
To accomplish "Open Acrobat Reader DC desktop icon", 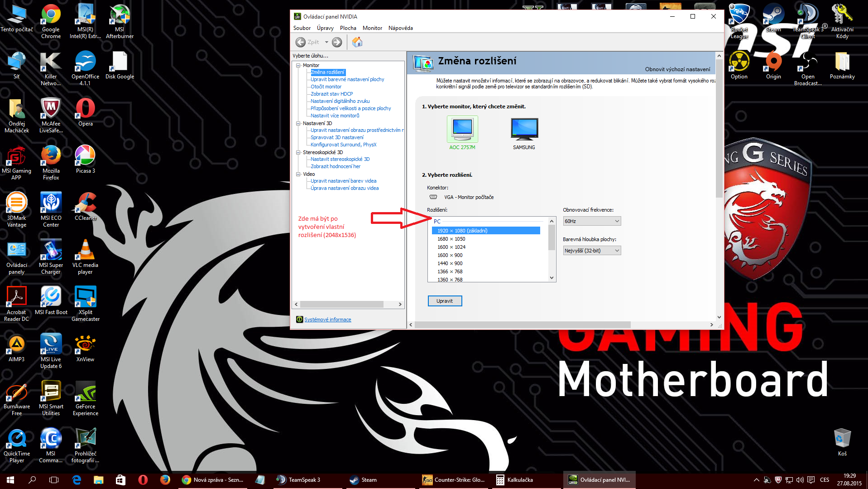I will click(17, 304).
